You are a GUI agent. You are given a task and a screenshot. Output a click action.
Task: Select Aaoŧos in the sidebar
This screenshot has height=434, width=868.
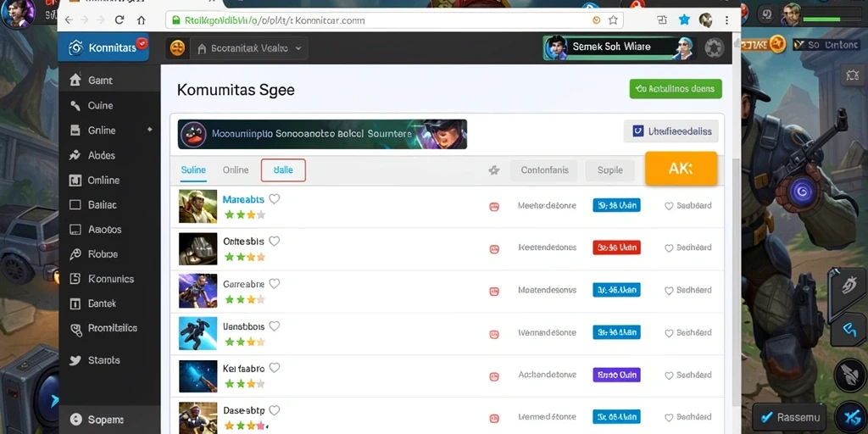[x=109, y=229]
